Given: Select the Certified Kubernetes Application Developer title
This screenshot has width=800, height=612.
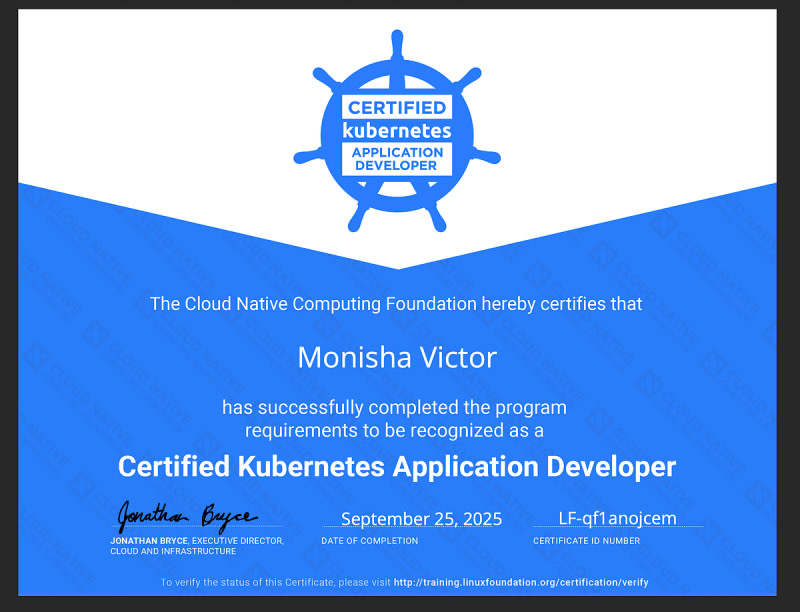Looking at the screenshot, I should [397, 466].
